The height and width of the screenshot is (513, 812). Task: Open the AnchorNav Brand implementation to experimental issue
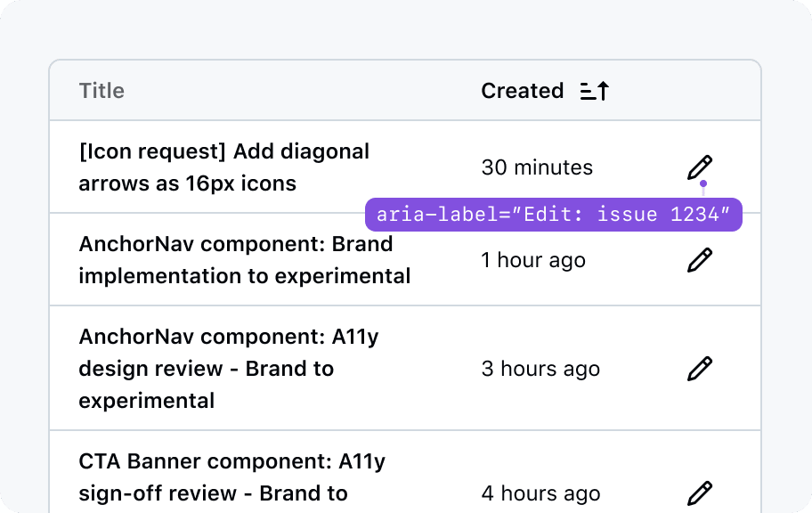click(x=244, y=260)
